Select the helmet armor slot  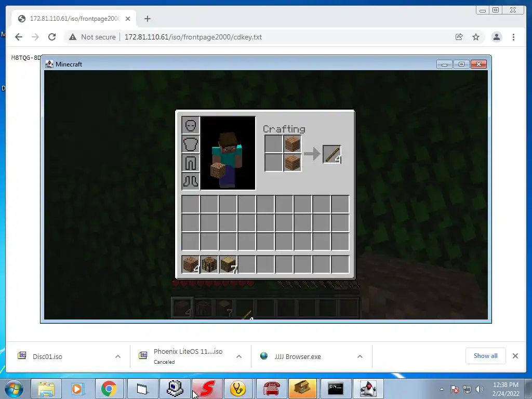(190, 126)
